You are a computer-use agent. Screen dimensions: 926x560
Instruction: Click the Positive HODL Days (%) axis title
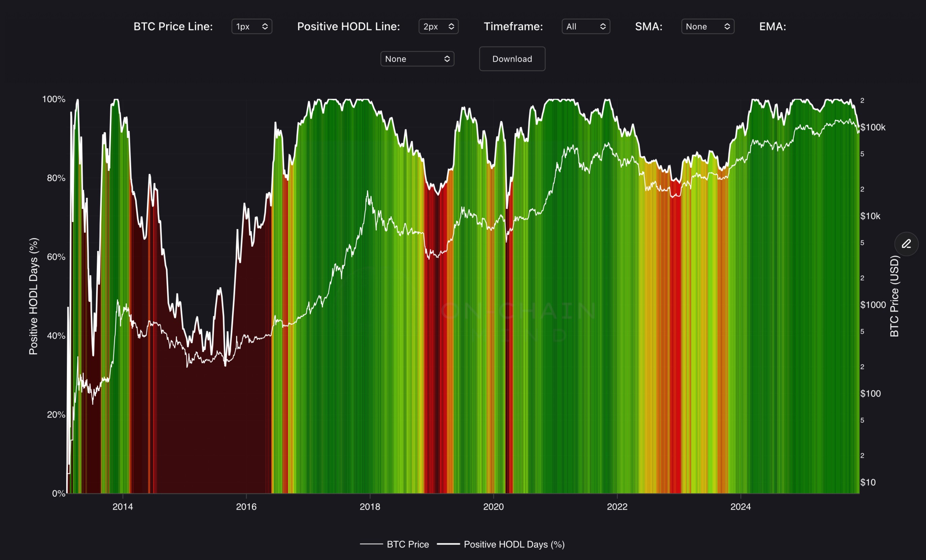click(33, 296)
